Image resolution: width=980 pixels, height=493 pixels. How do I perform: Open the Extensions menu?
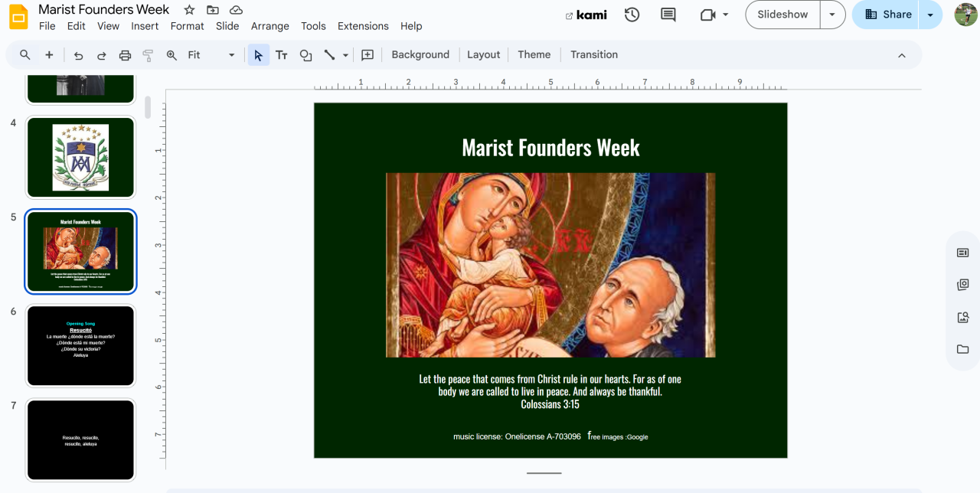tap(363, 26)
